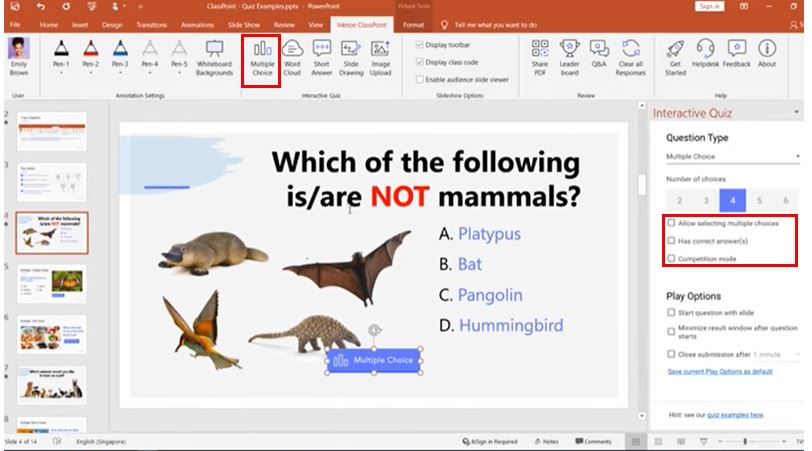Switch to the Transitions tab
This screenshot has height=451, width=812.
point(152,25)
